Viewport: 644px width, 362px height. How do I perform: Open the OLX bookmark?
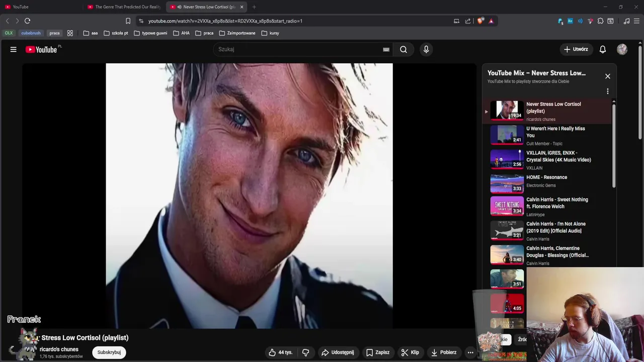[x=9, y=33]
